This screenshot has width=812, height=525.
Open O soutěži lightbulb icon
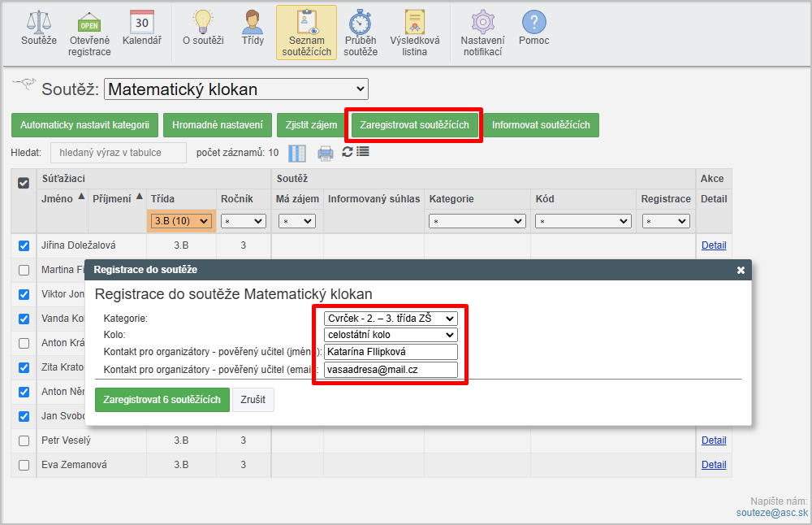click(x=203, y=22)
